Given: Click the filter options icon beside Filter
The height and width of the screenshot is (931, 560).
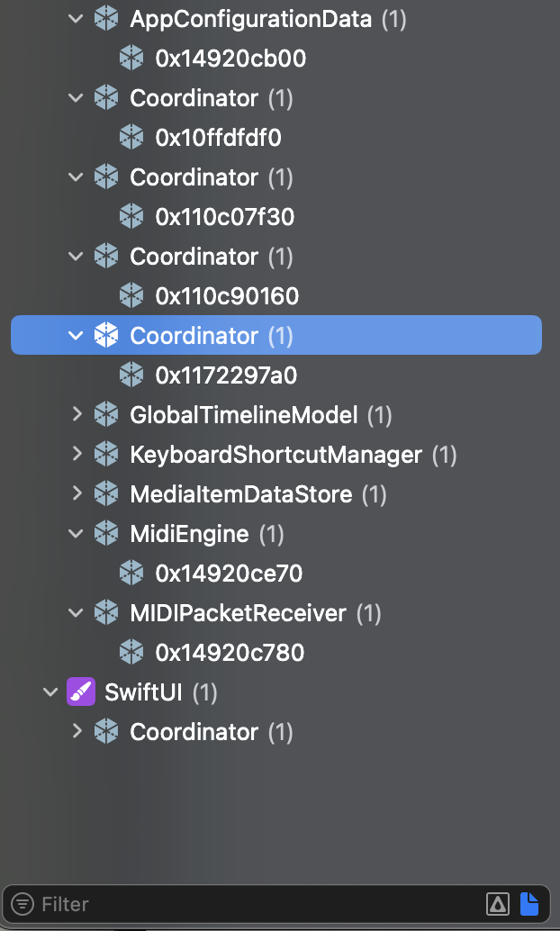Looking at the screenshot, I should pyautogui.click(x=23, y=904).
